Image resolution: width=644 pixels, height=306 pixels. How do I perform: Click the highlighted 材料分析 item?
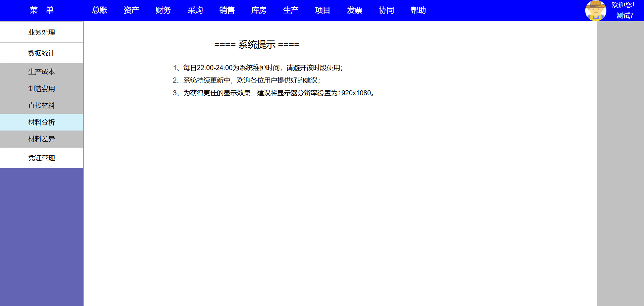(42, 122)
